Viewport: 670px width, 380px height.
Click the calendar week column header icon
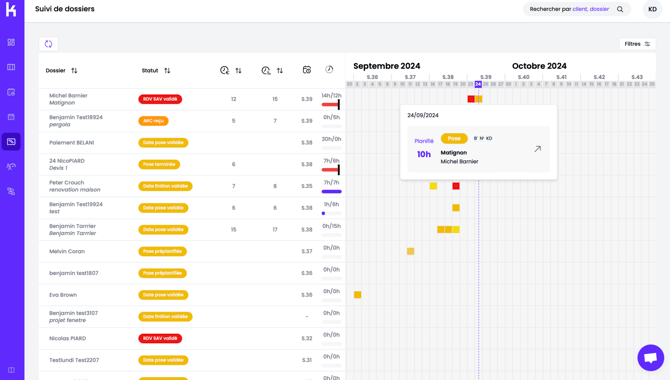[307, 70]
